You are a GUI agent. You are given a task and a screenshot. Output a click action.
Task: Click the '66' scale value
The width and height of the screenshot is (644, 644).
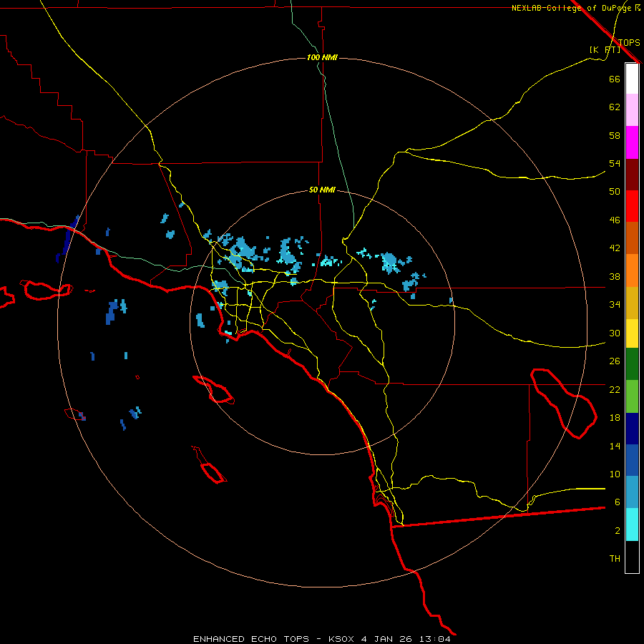[615, 79]
